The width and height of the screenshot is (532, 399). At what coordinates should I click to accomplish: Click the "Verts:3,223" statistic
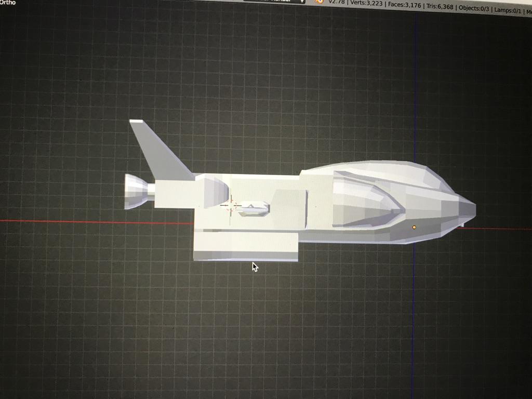coord(367,4)
